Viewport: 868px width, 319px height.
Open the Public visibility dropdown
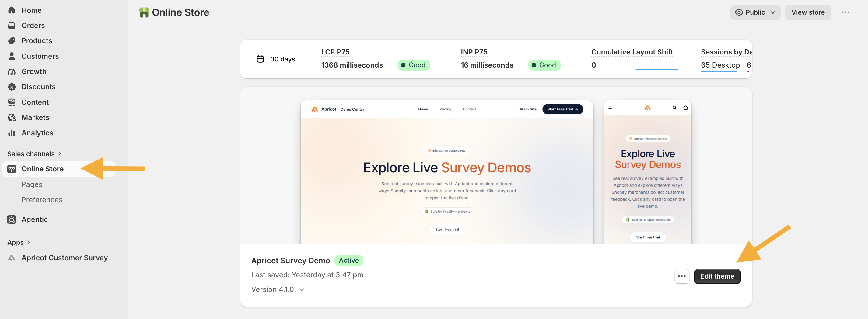click(x=755, y=12)
